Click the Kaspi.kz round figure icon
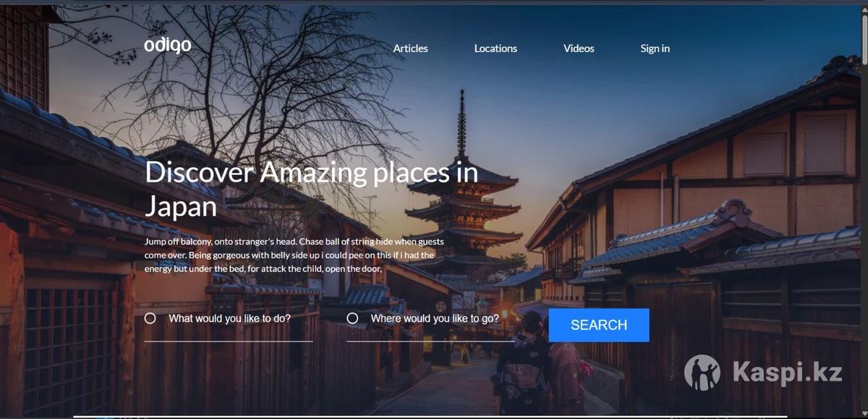Viewport: 868px width, 419px height. 702,373
